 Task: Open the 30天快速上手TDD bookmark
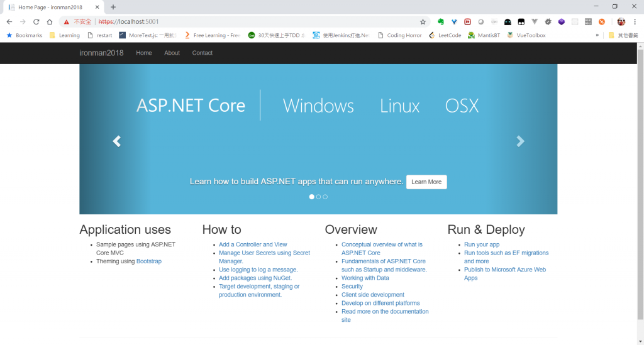277,35
